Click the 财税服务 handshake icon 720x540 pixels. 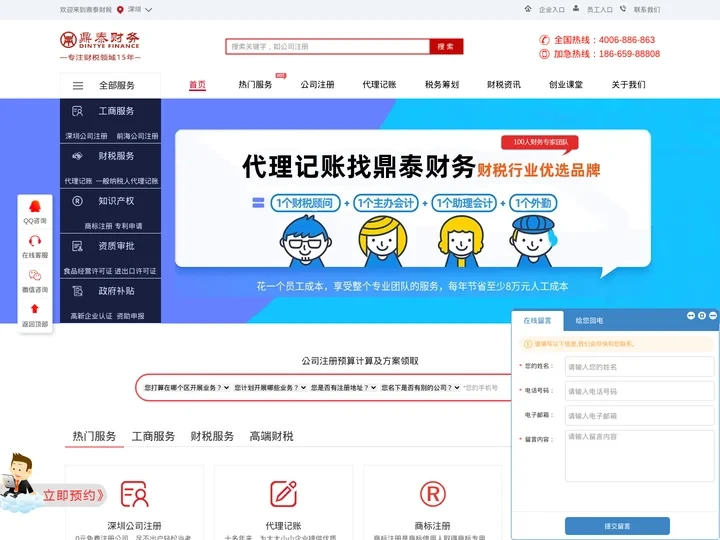[x=78, y=156]
